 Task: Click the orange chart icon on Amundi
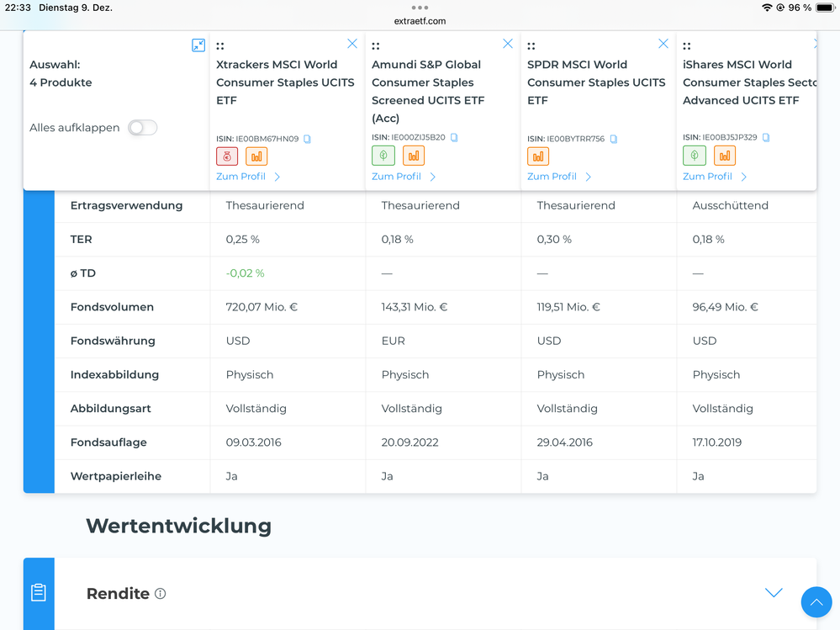point(414,156)
